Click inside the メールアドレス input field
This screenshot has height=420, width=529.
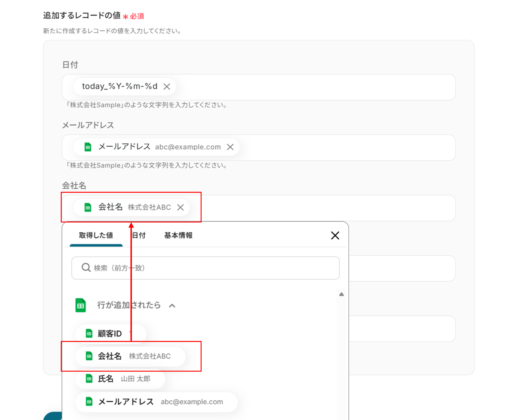pyautogui.click(x=336, y=147)
